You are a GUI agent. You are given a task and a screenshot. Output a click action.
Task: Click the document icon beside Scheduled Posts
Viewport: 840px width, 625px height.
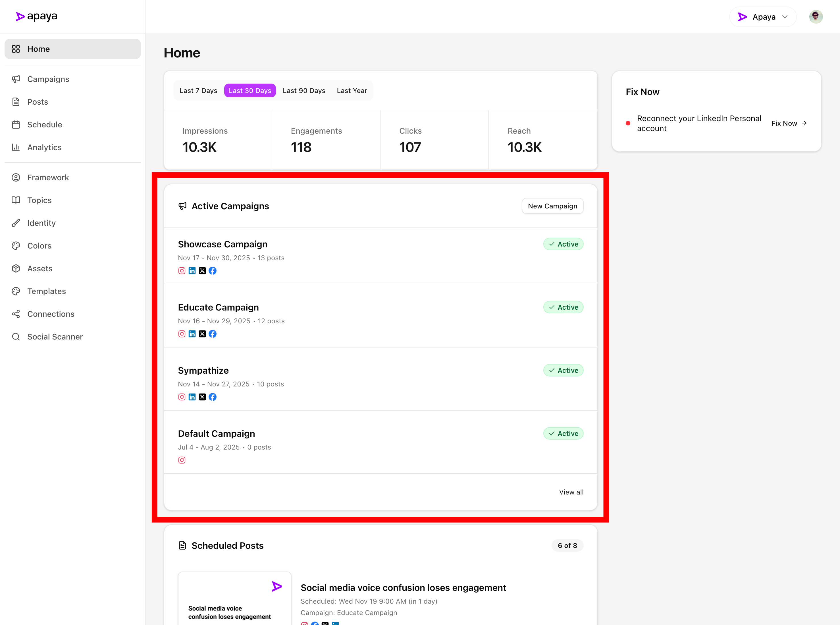183,545
